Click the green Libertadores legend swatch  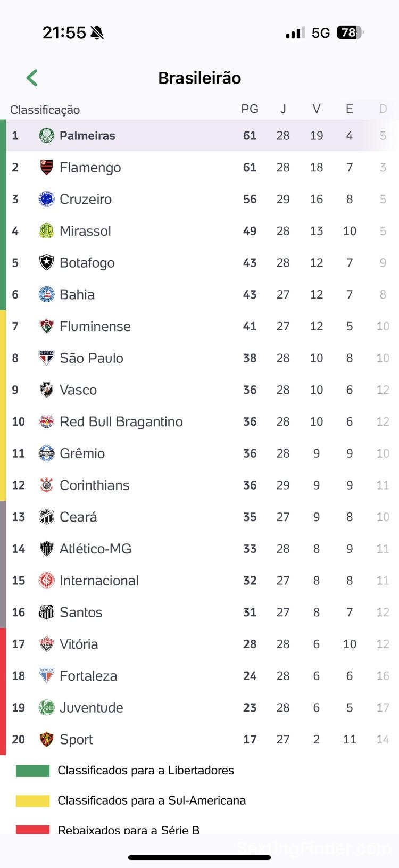click(x=32, y=771)
